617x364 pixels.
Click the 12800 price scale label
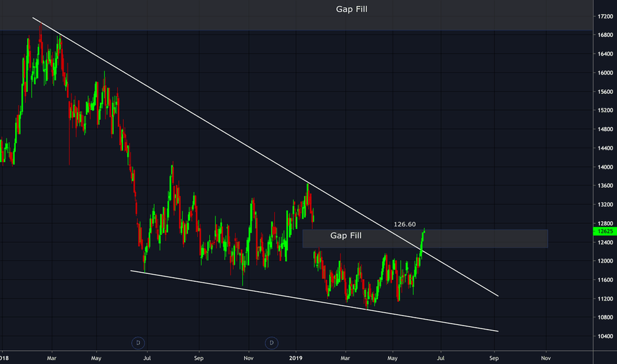coord(605,223)
